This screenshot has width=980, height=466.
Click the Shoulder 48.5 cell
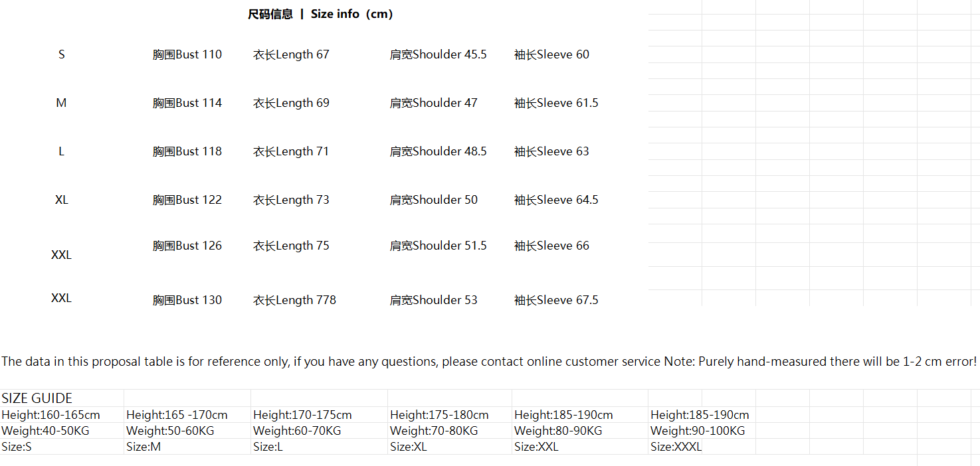(438, 151)
